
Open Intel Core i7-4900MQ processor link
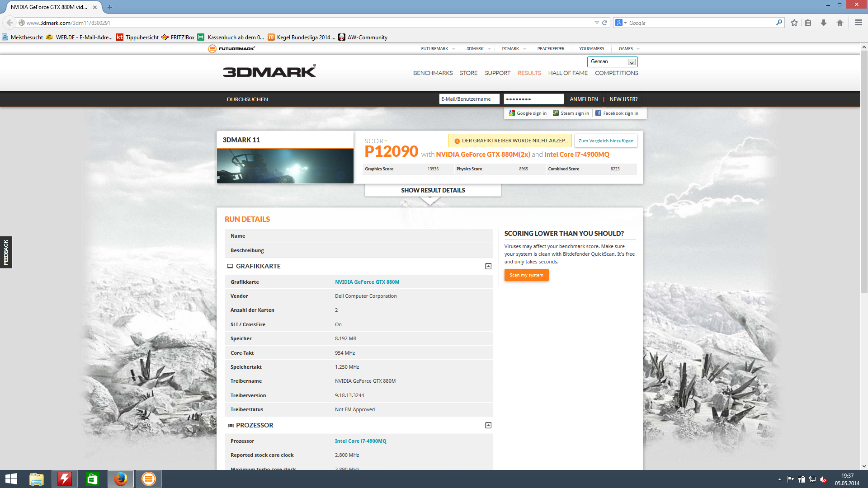tap(360, 441)
